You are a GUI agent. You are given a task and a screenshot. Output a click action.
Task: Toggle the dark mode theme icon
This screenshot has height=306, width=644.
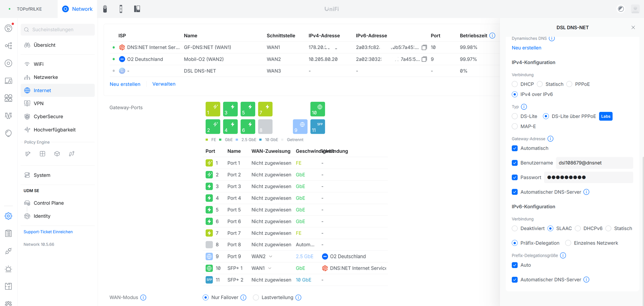[x=621, y=9]
